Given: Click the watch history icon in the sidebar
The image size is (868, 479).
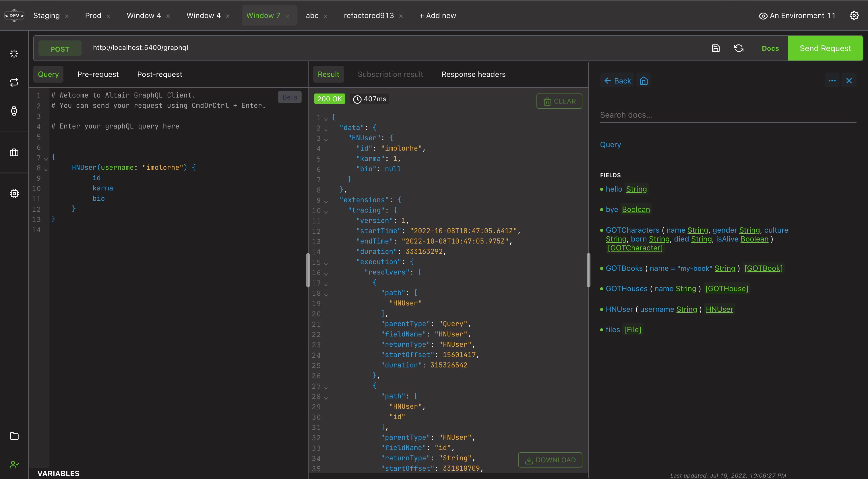Looking at the screenshot, I should click(14, 111).
